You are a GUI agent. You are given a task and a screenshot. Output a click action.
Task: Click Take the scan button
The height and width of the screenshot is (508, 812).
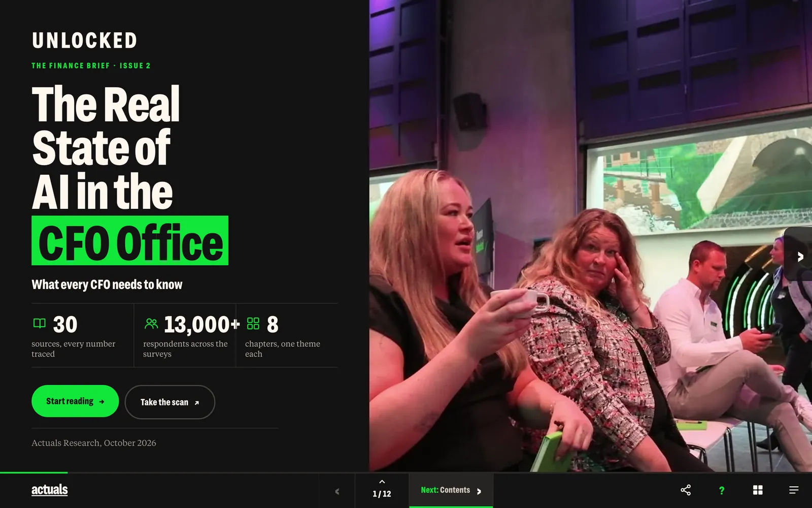click(x=170, y=402)
